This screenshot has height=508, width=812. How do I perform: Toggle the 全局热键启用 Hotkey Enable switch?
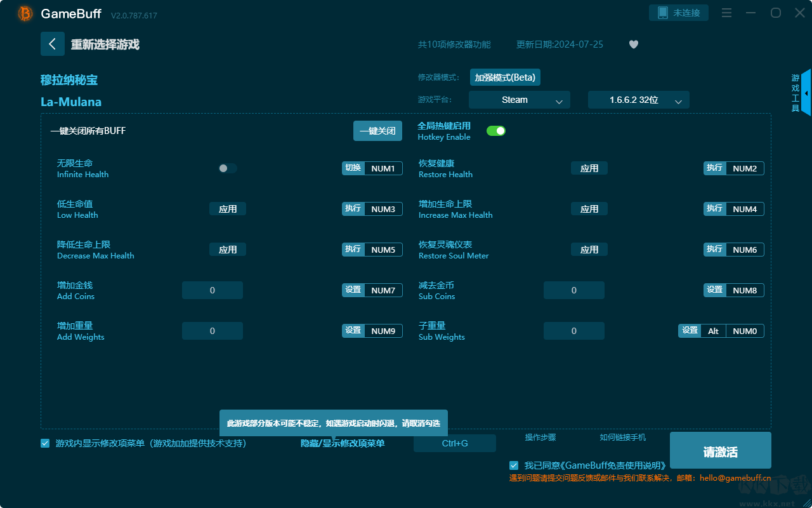(496, 131)
